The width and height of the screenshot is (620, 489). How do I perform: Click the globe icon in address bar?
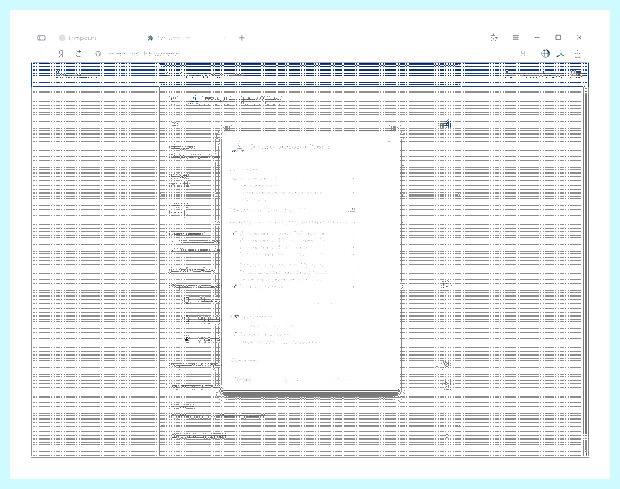(545, 54)
